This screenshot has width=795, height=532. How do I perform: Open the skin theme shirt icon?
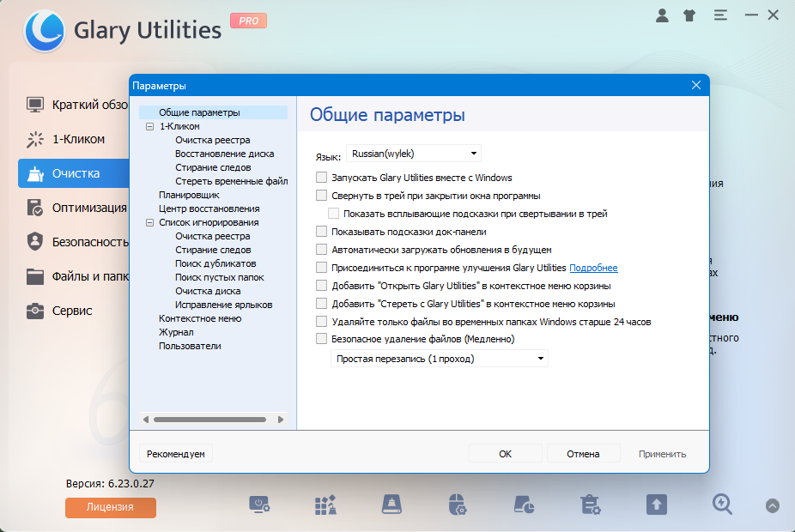(689, 15)
